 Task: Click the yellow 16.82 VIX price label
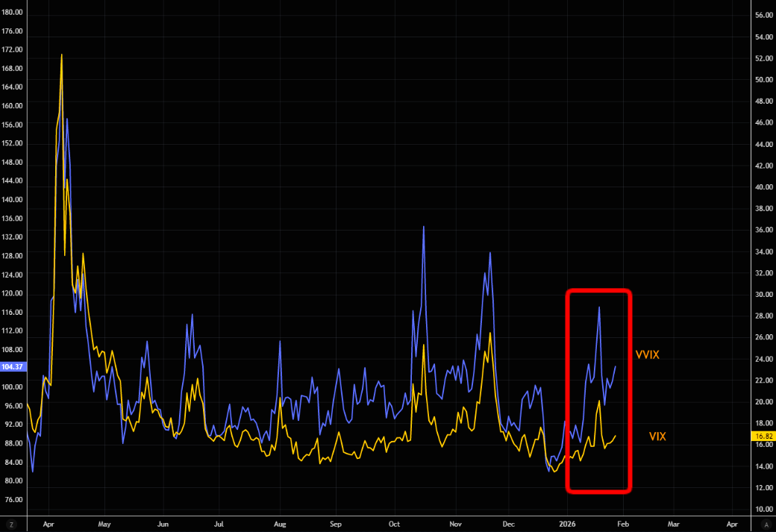[x=763, y=435]
